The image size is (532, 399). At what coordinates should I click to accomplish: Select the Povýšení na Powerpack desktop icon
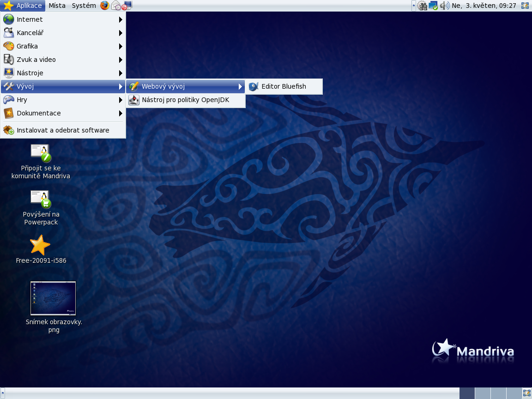41,199
